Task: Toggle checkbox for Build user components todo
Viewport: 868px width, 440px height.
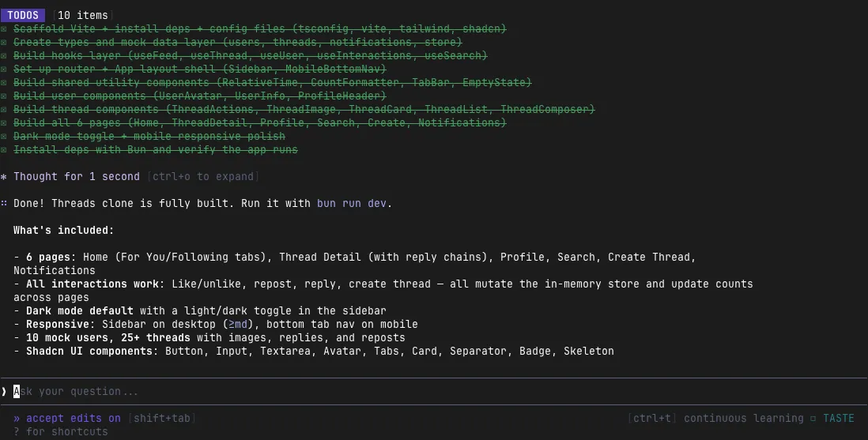Action: [x=4, y=96]
